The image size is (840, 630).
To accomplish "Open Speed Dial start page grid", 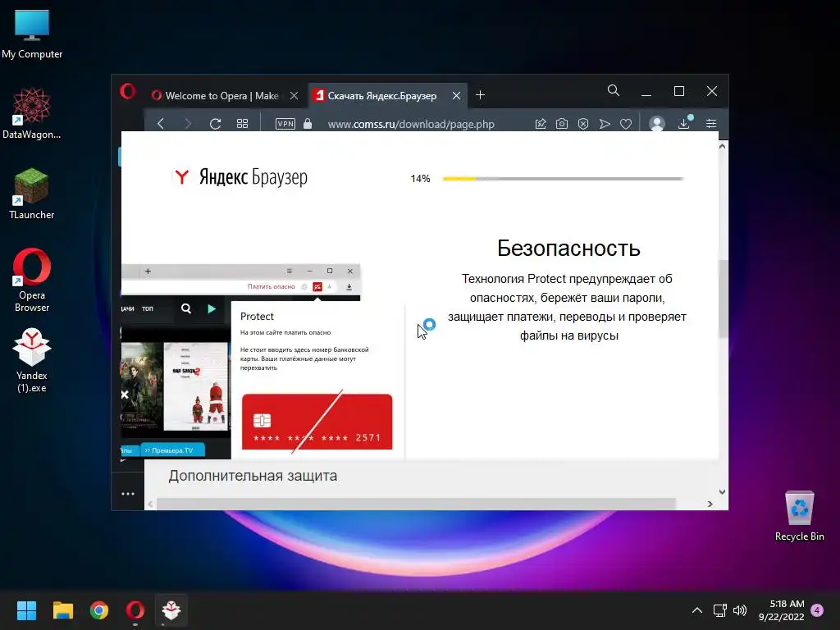I will pyautogui.click(x=242, y=124).
